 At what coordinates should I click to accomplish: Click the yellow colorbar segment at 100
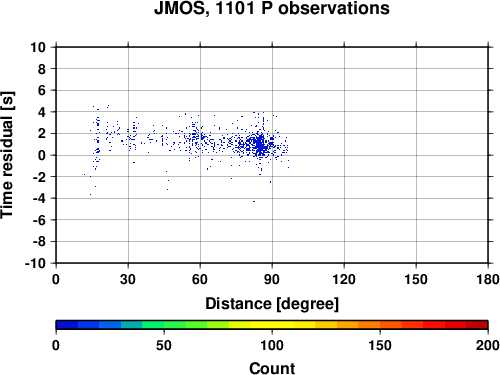click(x=272, y=325)
